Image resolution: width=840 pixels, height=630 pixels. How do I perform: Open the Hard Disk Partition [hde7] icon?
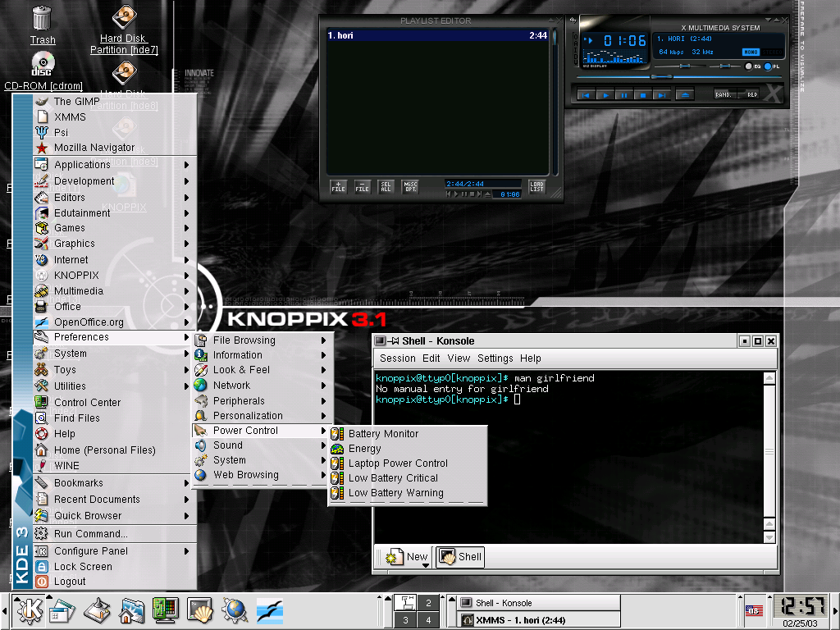click(x=124, y=30)
